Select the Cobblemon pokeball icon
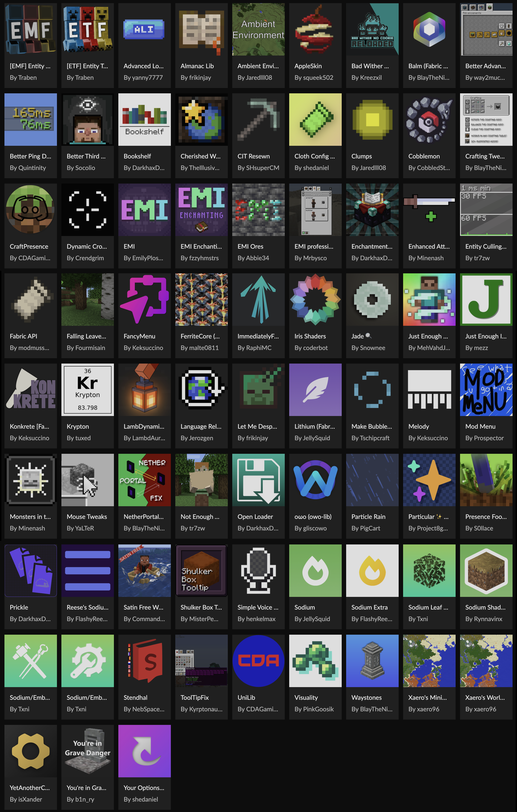The image size is (517, 812). (429, 119)
